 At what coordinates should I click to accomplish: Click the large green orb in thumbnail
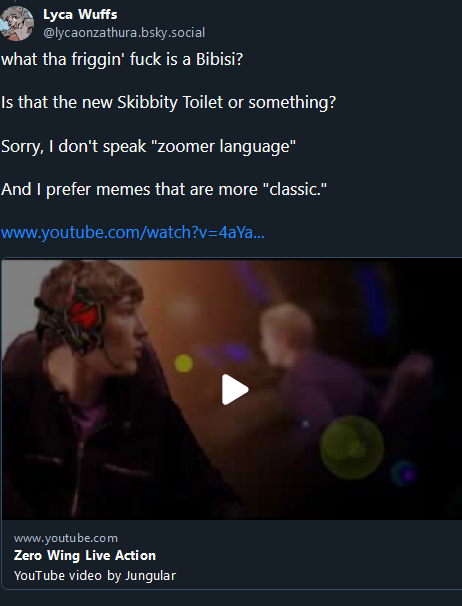pyautogui.click(x=352, y=448)
